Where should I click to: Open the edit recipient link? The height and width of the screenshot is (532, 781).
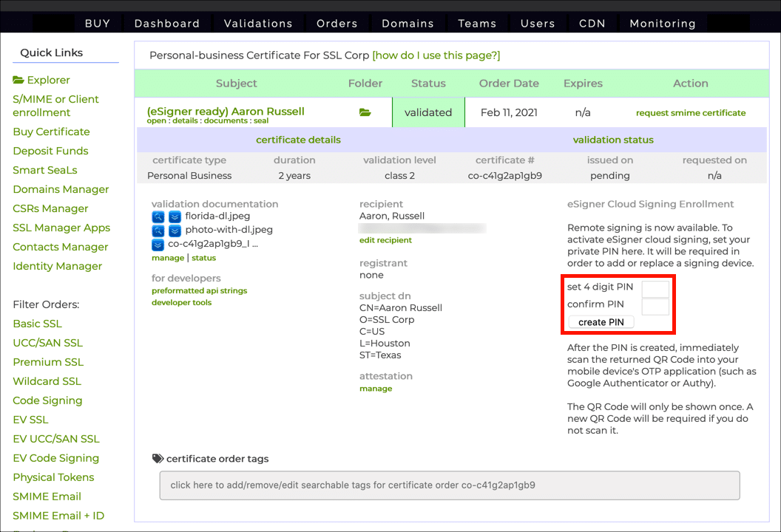coord(385,240)
